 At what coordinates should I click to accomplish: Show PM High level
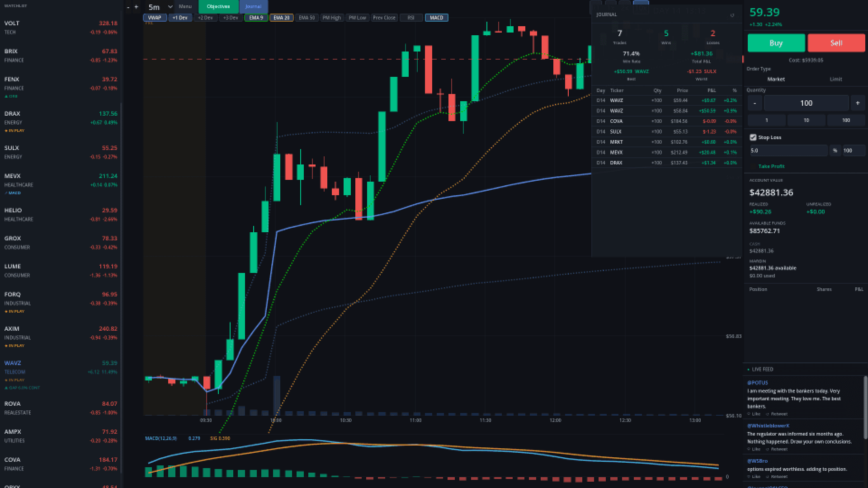click(x=331, y=18)
